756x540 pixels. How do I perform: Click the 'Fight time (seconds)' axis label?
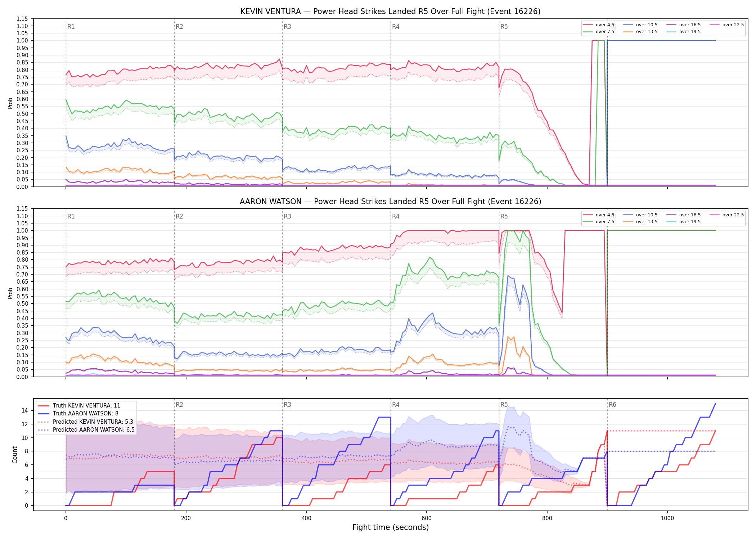(390, 527)
